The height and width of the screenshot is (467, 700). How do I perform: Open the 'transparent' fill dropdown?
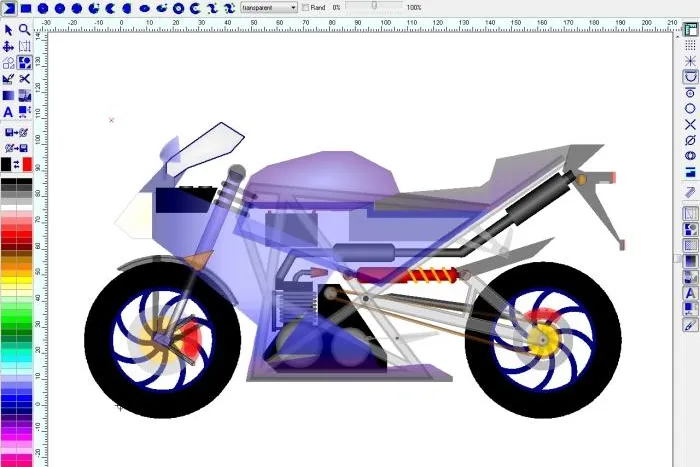pos(269,8)
